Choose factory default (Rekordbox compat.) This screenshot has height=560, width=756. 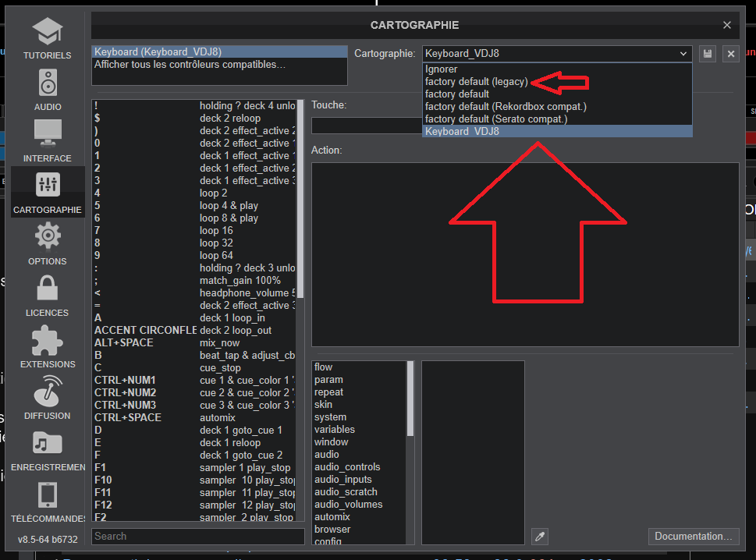[x=557, y=107]
